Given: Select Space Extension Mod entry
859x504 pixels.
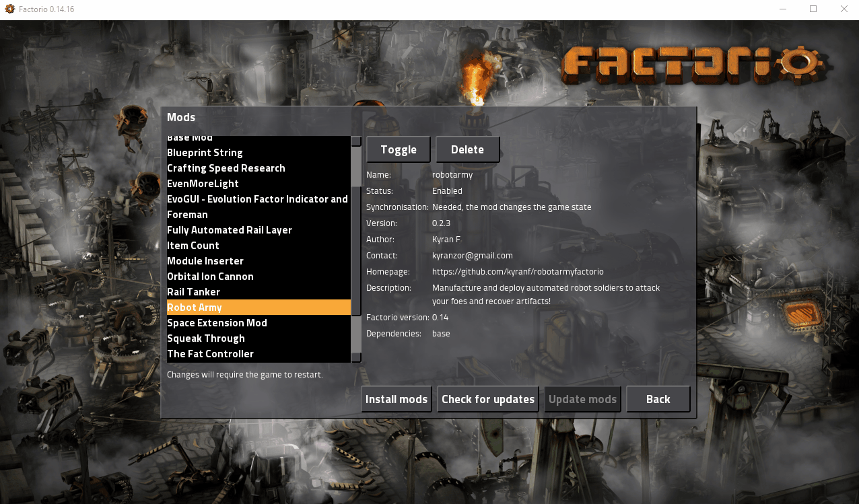Looking at the screenshot, I should 217,323.
